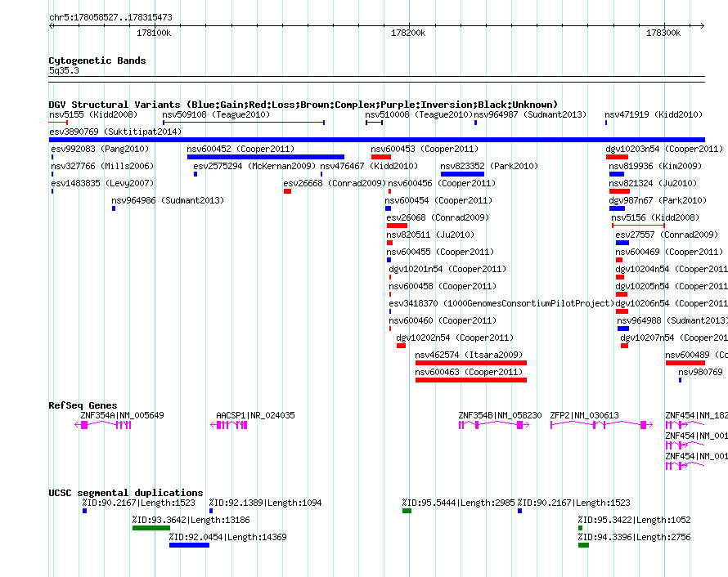This screenshot has width=728, height=577.
Task: Click the 178300k ruler position label
Action: point(663,33)
